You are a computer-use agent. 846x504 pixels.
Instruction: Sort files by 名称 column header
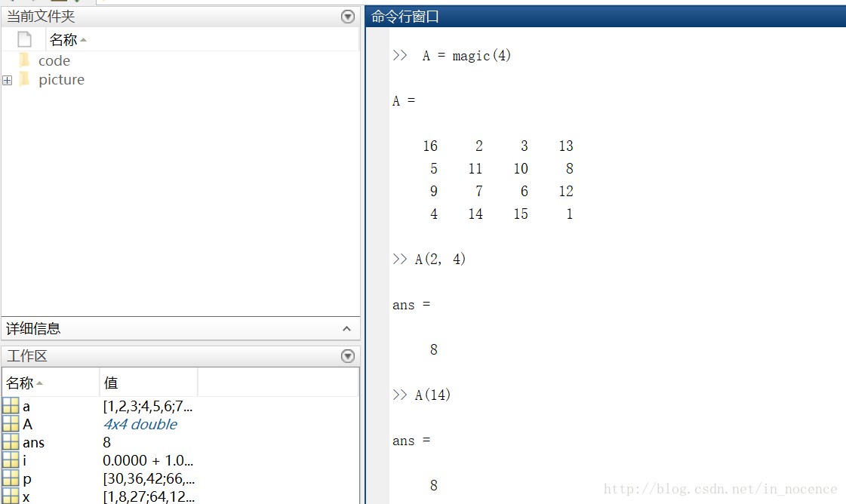point(63,40)
